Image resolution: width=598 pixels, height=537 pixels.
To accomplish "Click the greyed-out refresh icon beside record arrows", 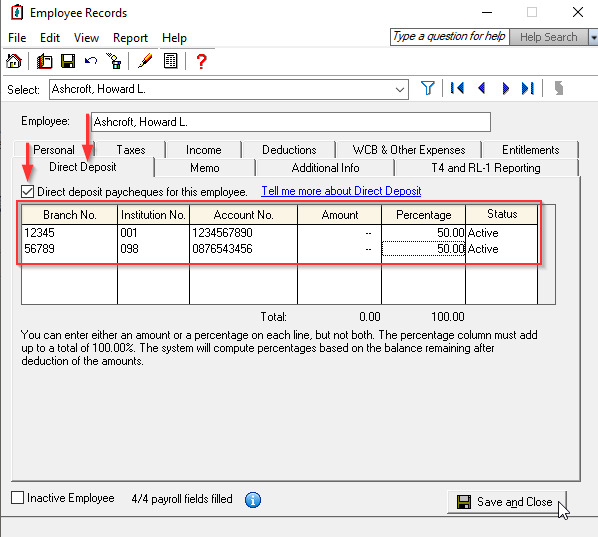I will pos(559,88).
